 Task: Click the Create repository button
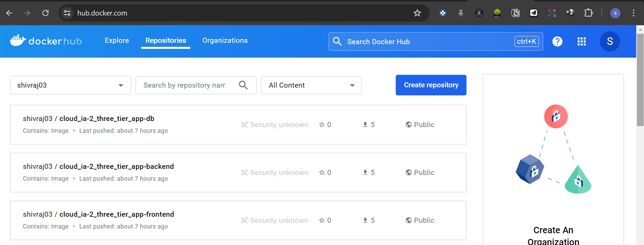point(431,85)
